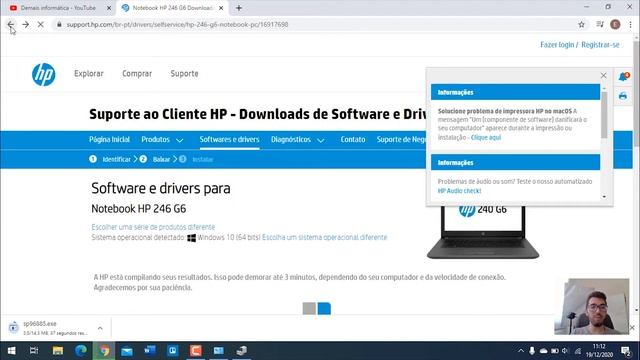
Task: Bookmark this page with the star icon
Action: click(581, 24)
